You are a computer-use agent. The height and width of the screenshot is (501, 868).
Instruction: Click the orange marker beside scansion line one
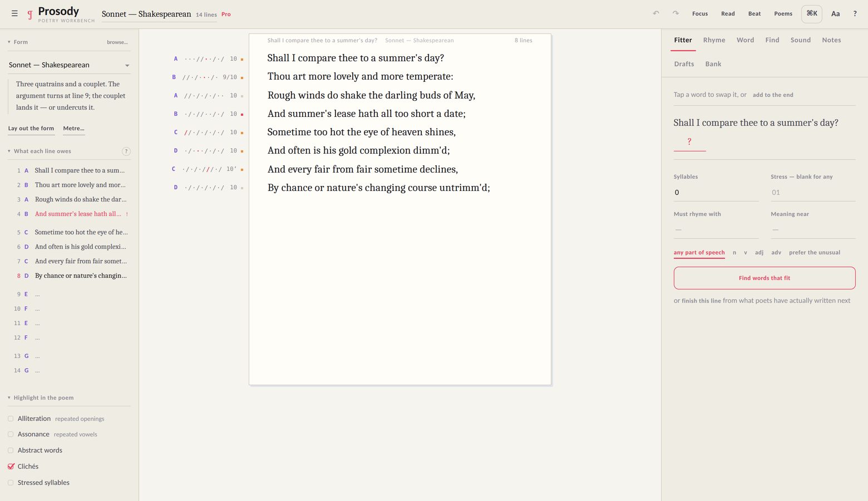tap(242, 59)
